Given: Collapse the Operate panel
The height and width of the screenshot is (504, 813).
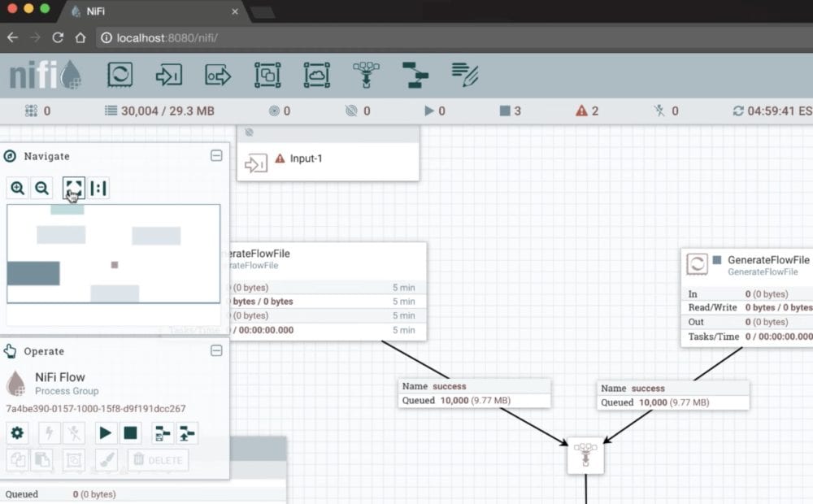Looking at the screenshot, I should (216, 350).
